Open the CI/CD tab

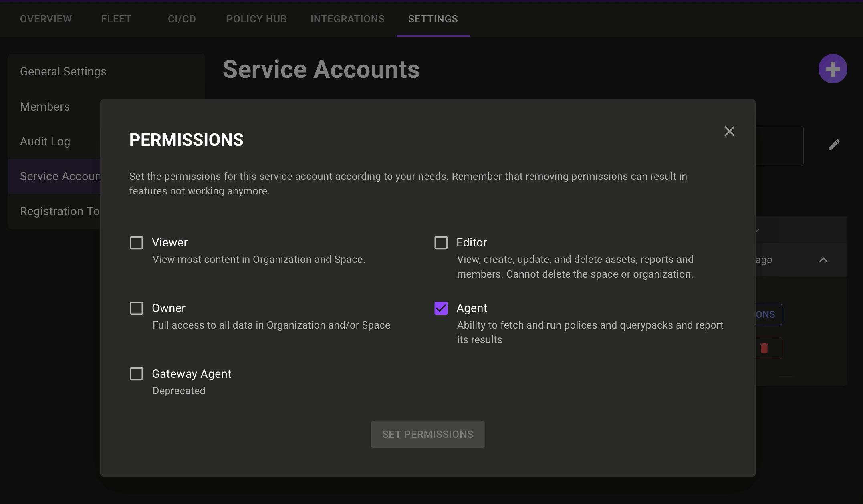click(x=181, y=19)
